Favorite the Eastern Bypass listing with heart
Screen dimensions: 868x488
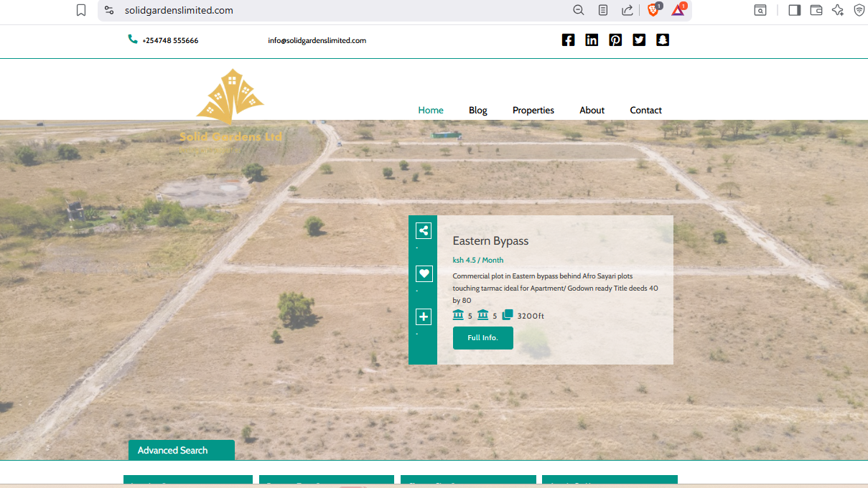(x=424, y=273)
